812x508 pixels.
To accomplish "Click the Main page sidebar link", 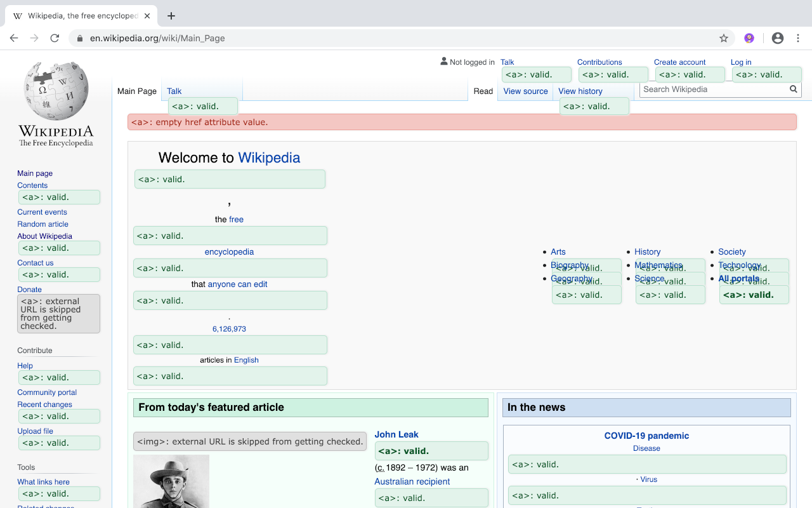I will click(x=35, y=173).
